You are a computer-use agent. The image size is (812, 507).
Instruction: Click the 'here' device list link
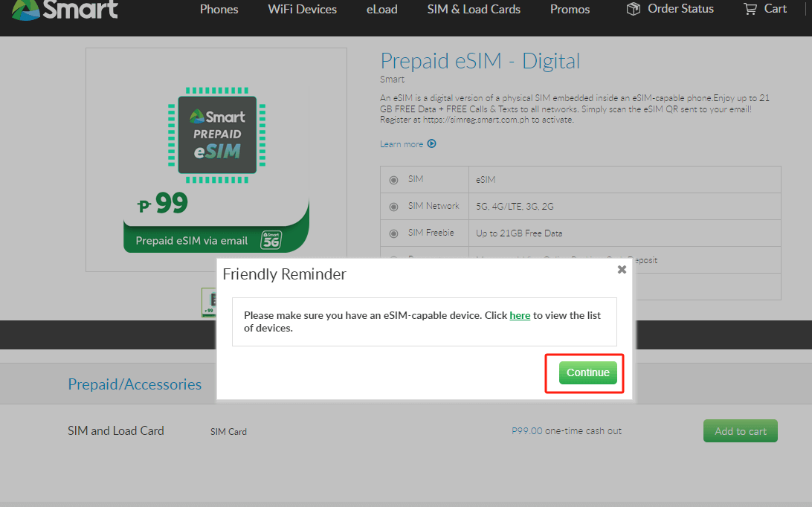[520, 315]
